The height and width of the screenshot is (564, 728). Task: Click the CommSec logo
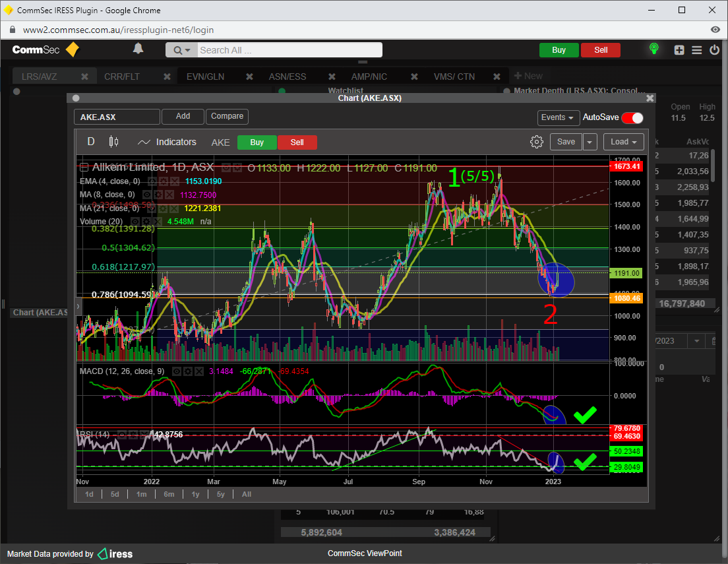[45, 49]
